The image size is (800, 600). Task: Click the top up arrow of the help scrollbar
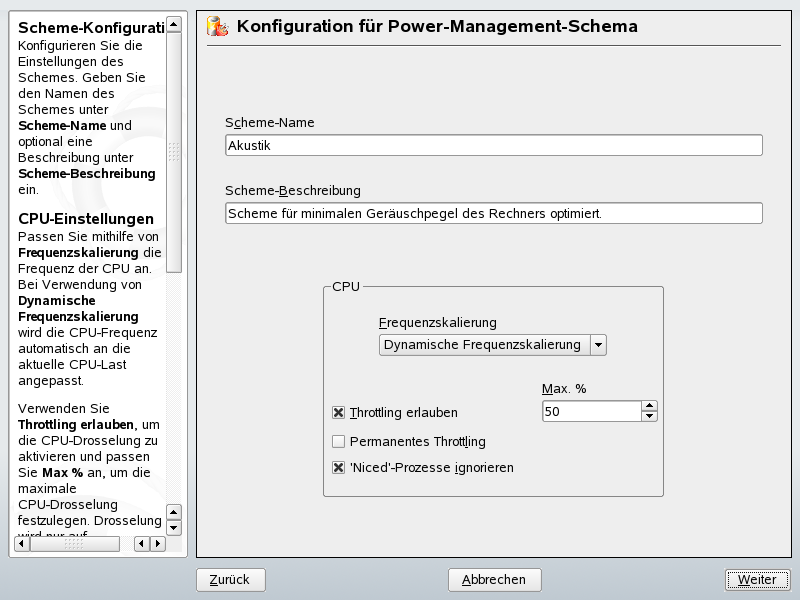point(174,23)
